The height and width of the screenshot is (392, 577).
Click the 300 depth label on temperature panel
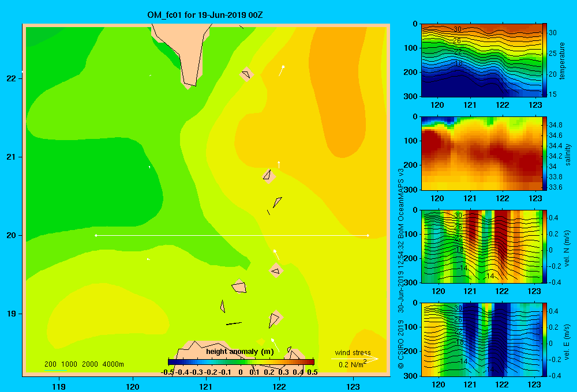[x=411, y=96]
